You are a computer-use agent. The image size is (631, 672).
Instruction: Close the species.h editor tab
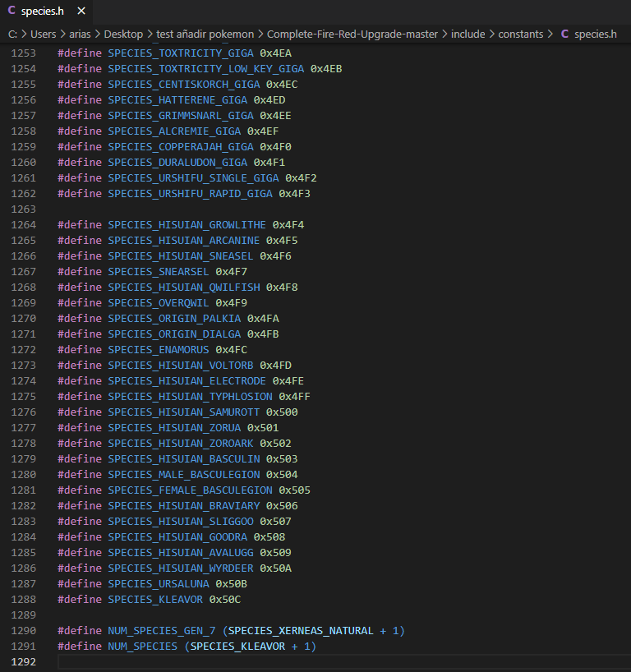[x=81, y=12]
